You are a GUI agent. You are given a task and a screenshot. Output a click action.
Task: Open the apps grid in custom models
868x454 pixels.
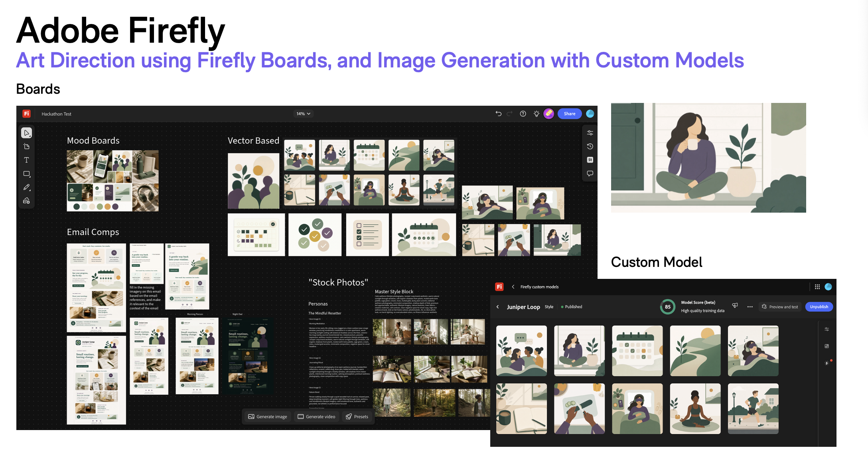(x=817, y=287)
